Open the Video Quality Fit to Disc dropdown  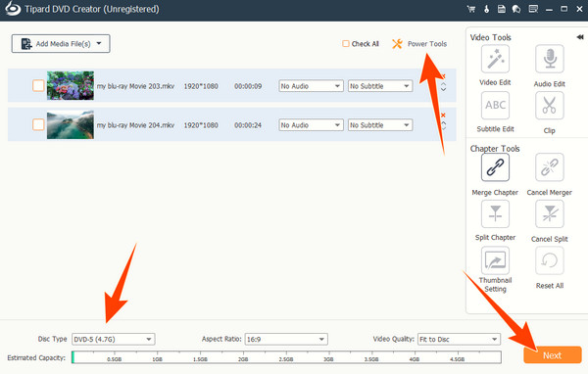459,339
